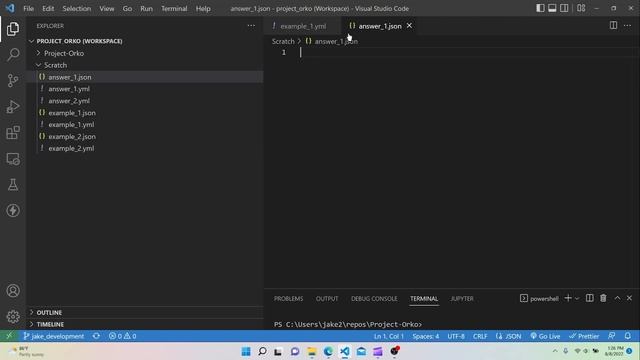
Task: Click the feedback icon in status bar
Action: (611, 336)
